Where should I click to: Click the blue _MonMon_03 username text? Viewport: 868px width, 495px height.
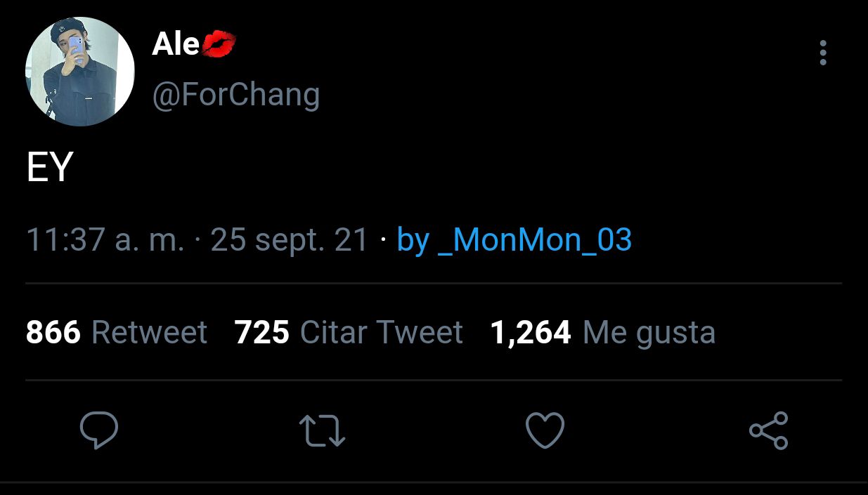[x=535, y=242]
